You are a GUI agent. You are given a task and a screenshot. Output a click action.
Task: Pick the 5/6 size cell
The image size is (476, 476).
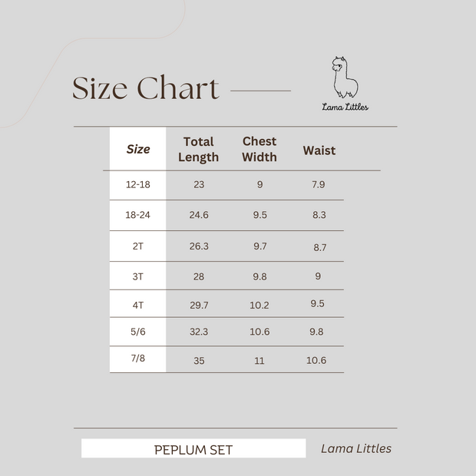tap(137, 332)
